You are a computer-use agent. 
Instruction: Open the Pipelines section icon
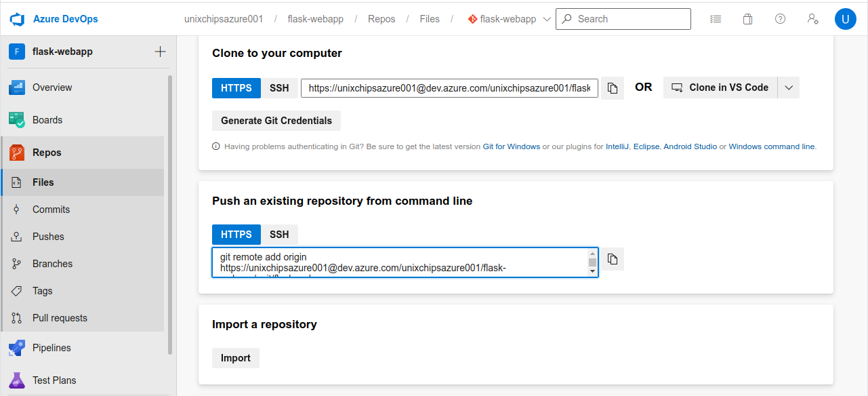(x=17, y=348)
